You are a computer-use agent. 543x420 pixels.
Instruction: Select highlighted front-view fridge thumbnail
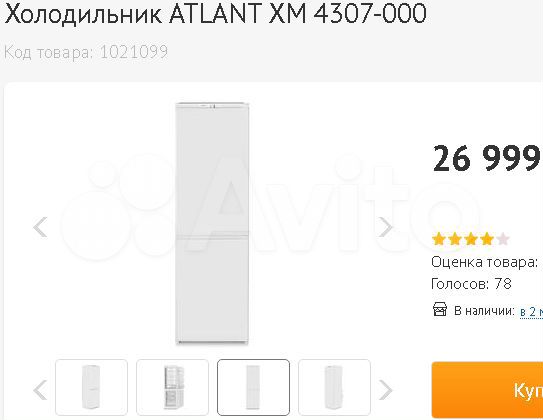(x=253, y=387)
